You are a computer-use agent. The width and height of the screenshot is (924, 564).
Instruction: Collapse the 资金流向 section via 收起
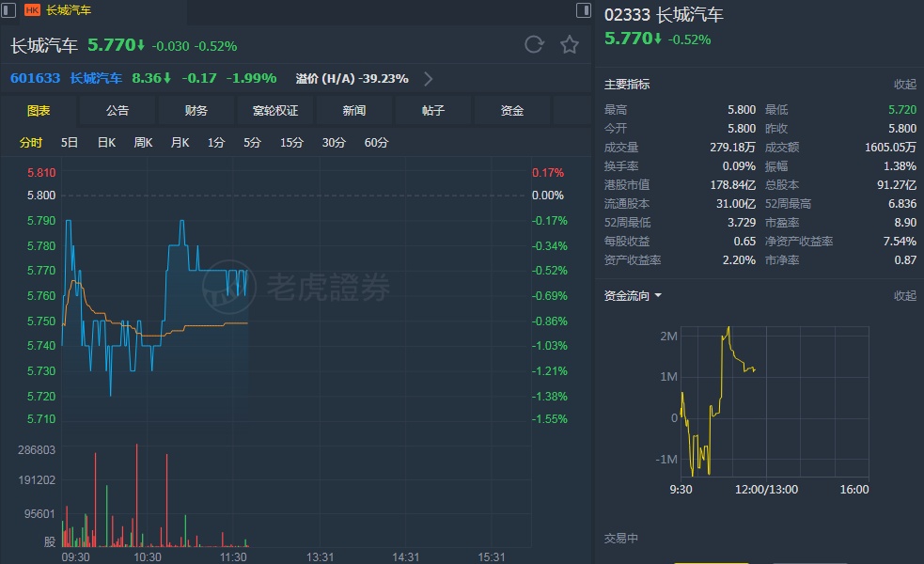pyautogui.click(x=904, y=295)
